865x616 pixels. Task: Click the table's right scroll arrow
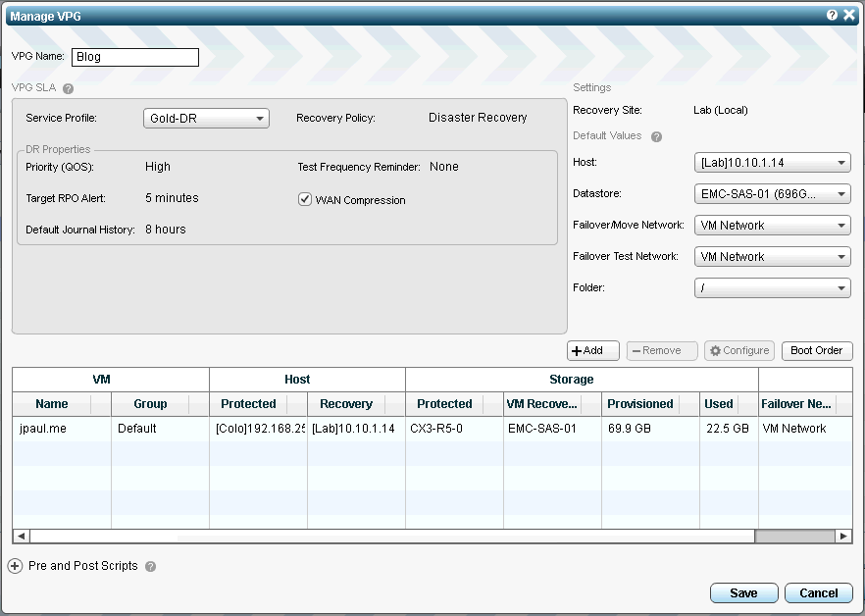click(843, 537)
